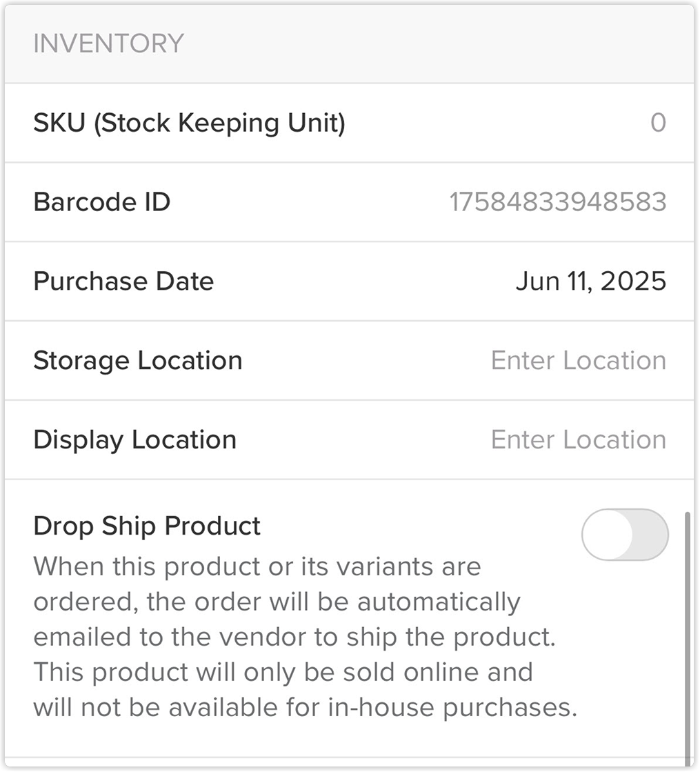The height and width of the screenshot is (772, 700).
Task: Click the grey track of the Drop Ship switch
Action: click(x=650, y=535)
